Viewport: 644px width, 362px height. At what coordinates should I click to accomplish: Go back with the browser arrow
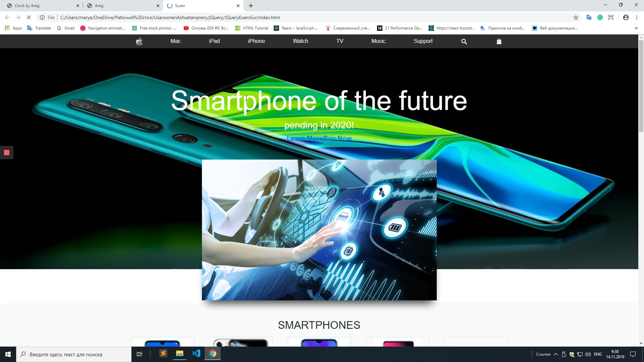click(7, 17)
